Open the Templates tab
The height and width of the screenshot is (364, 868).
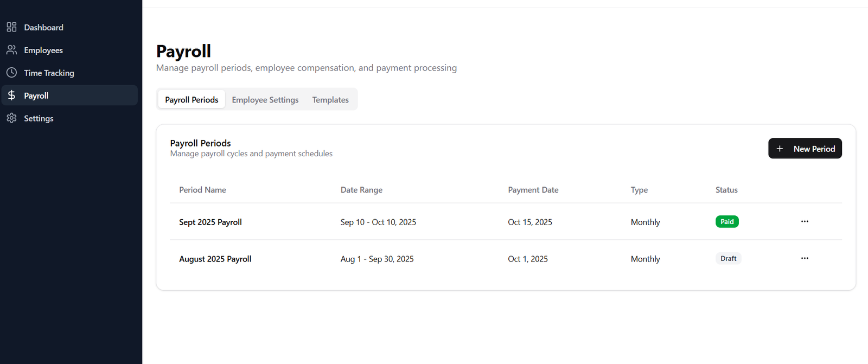click(330, 100)
